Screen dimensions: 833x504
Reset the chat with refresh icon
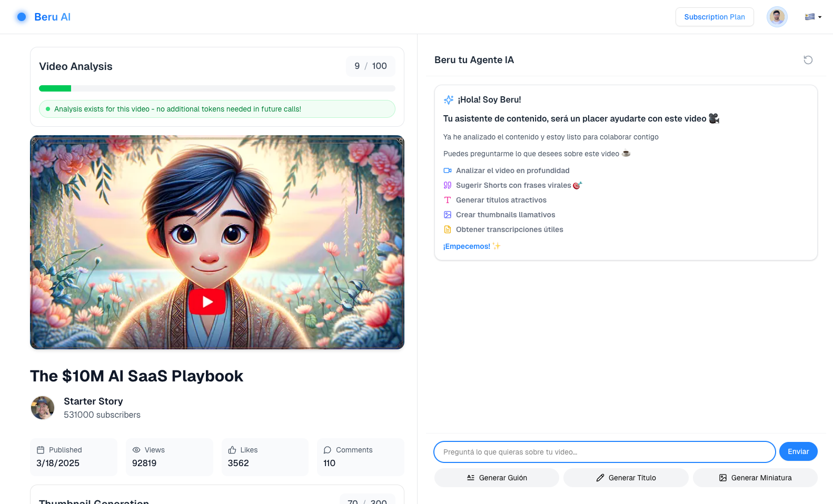click(808, 60)
